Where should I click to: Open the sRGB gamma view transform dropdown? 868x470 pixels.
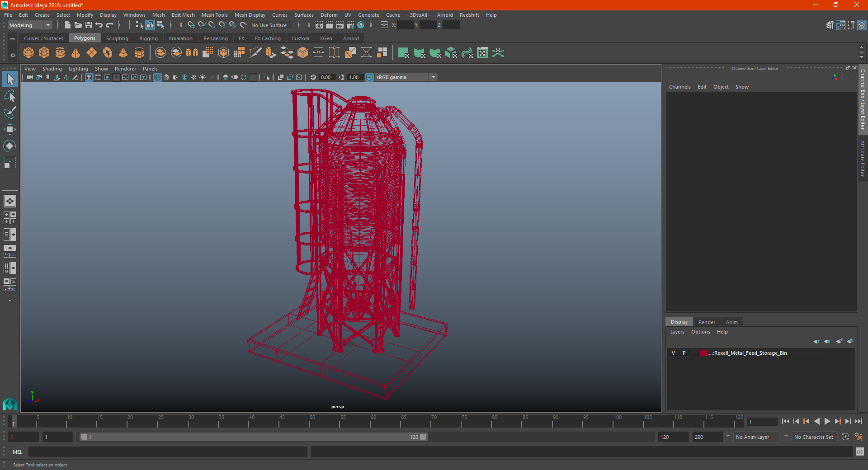click(406, 77)
